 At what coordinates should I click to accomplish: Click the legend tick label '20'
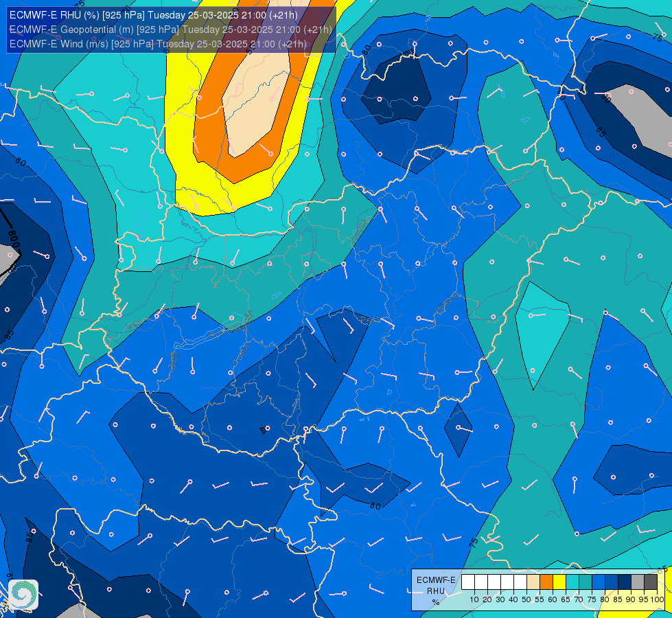487,599
